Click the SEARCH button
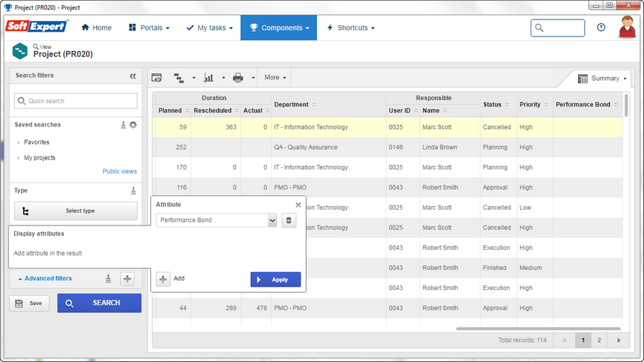Viewport: 644px width, 362px height. coord(99,303)
